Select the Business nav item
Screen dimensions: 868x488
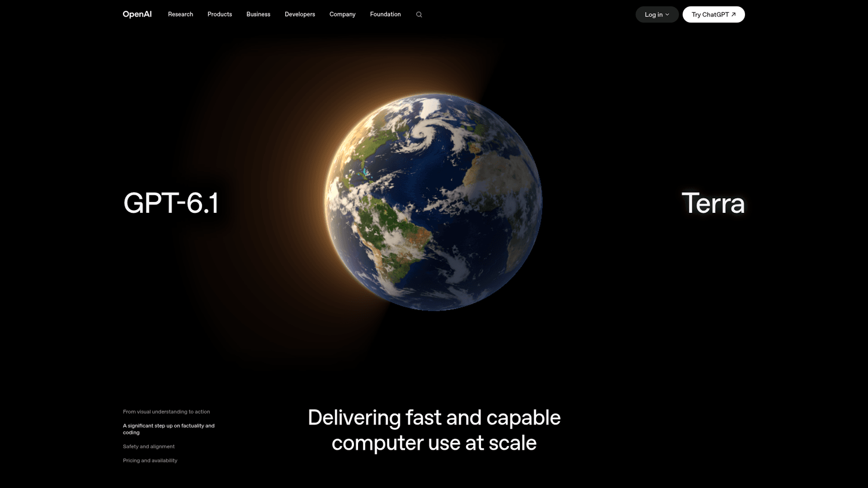tap(258, 14)
